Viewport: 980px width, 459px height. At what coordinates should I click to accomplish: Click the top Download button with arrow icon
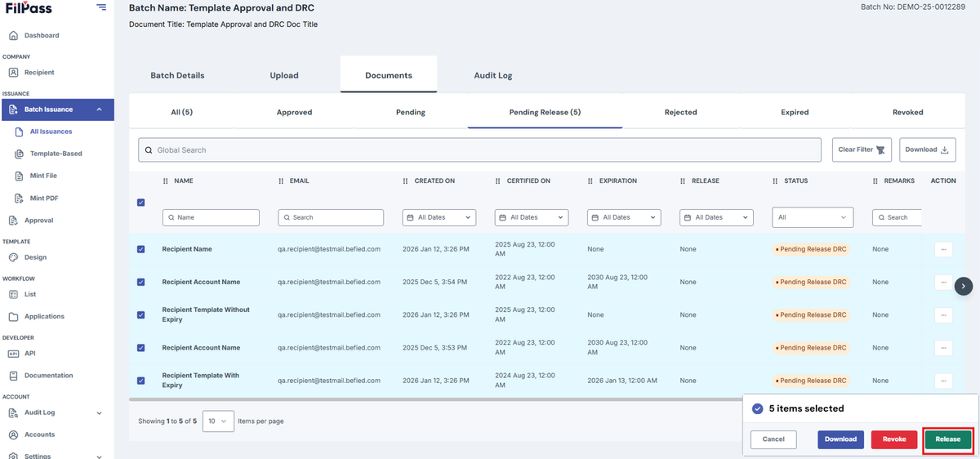click(x=928, y=149)
